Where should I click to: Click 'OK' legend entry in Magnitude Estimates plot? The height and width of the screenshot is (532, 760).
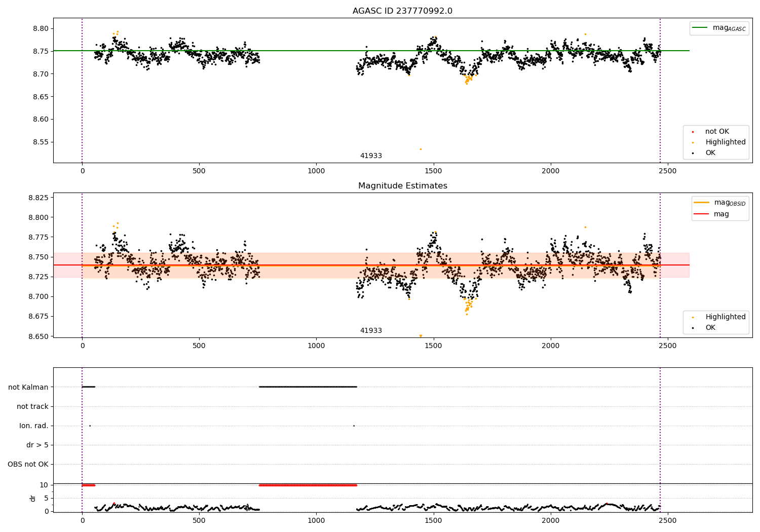(710, 328)
